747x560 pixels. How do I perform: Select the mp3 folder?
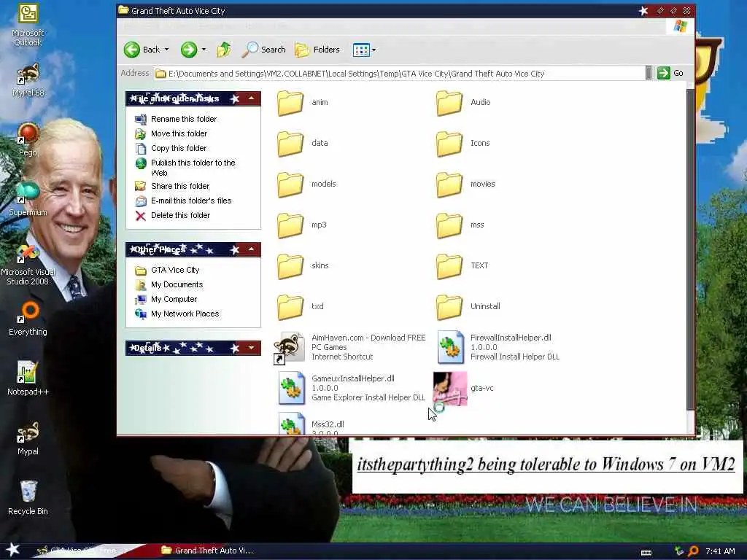click(x=301, y=225)
